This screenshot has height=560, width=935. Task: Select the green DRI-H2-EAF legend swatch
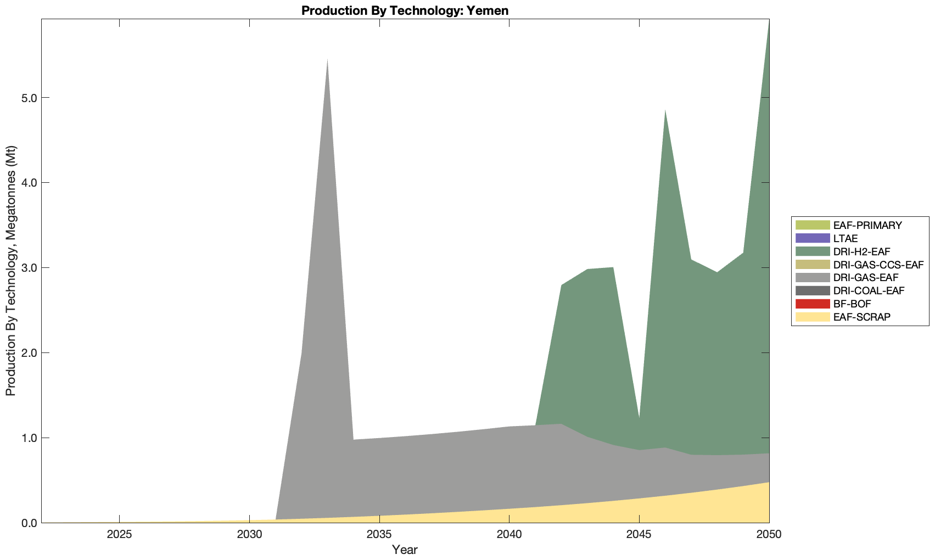tap(812, 251)
